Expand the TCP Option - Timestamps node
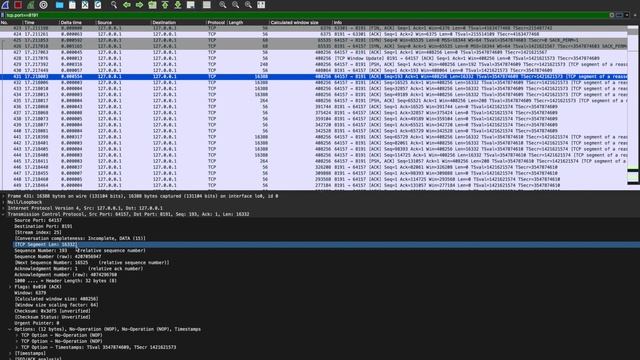The height and width of the screenshot is (360, 640). pyautogui.click(x=17, y=347)
